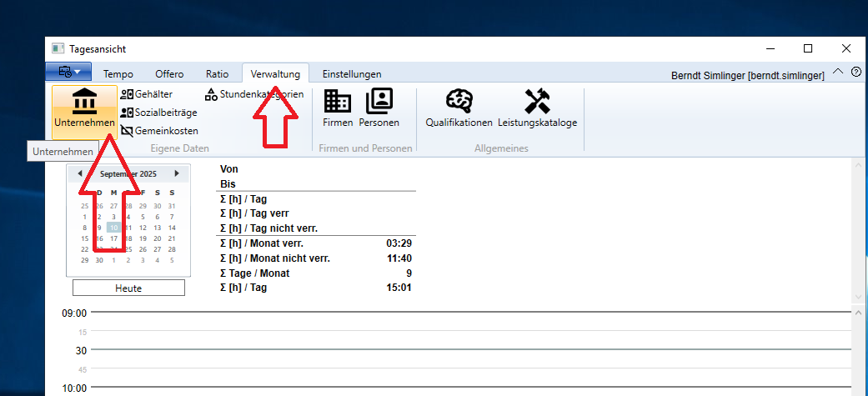Switch to the Offero tab

(168, 73)
